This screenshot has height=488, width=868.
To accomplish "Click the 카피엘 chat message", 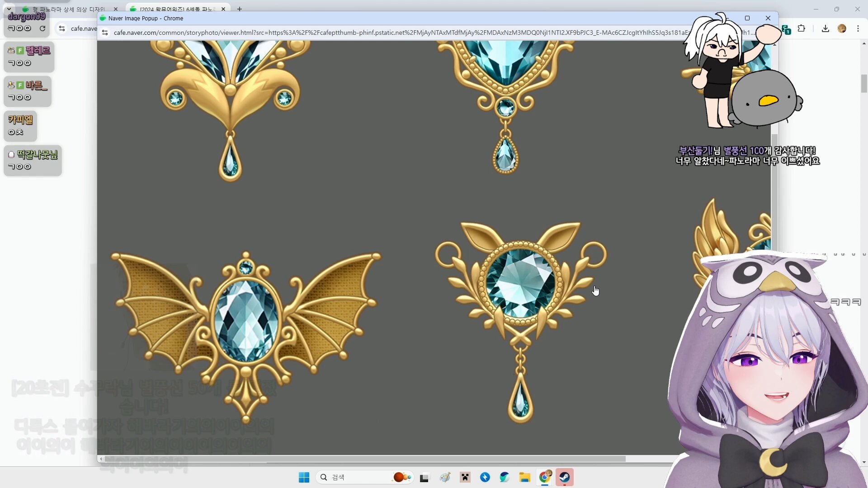I will (20, 126).
